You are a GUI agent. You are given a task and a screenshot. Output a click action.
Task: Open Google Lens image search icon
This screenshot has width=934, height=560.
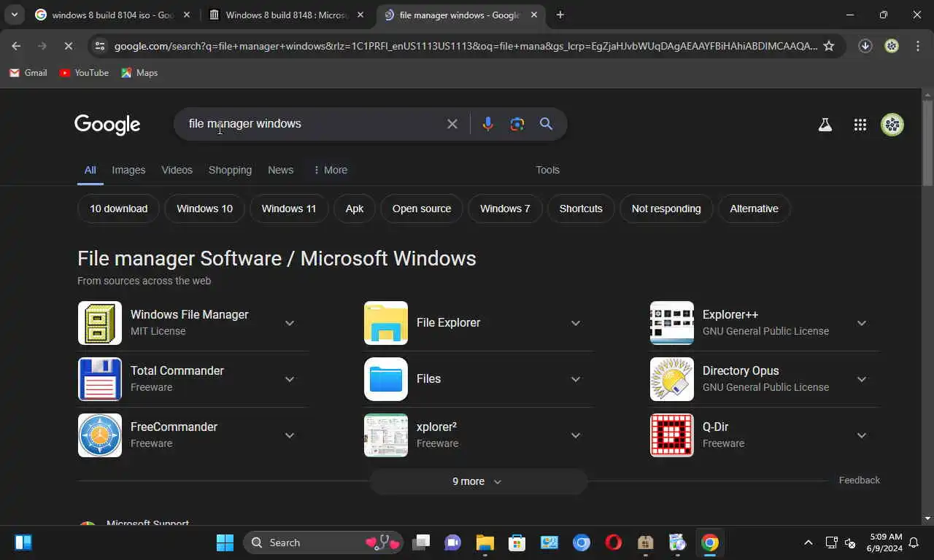tap(517, 124)
